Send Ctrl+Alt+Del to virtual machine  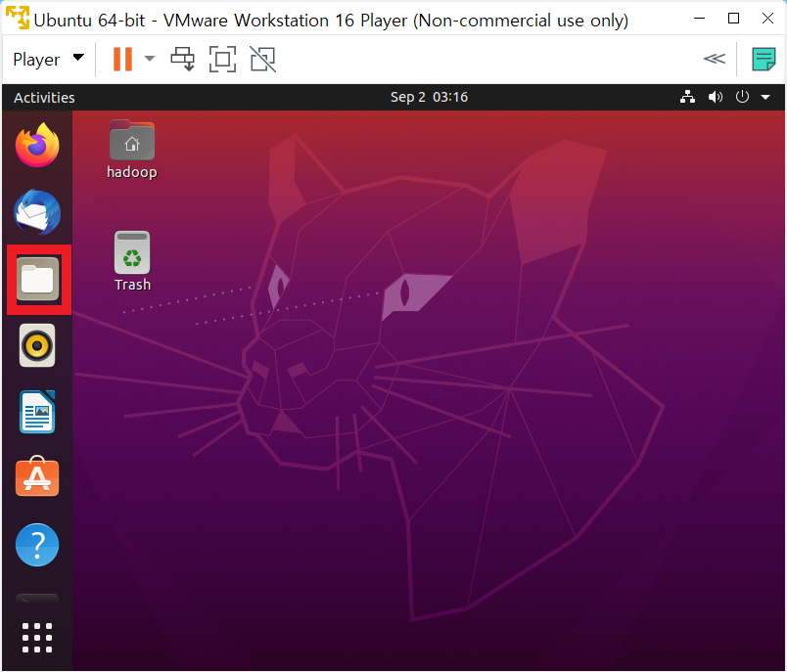coord(183,59)
